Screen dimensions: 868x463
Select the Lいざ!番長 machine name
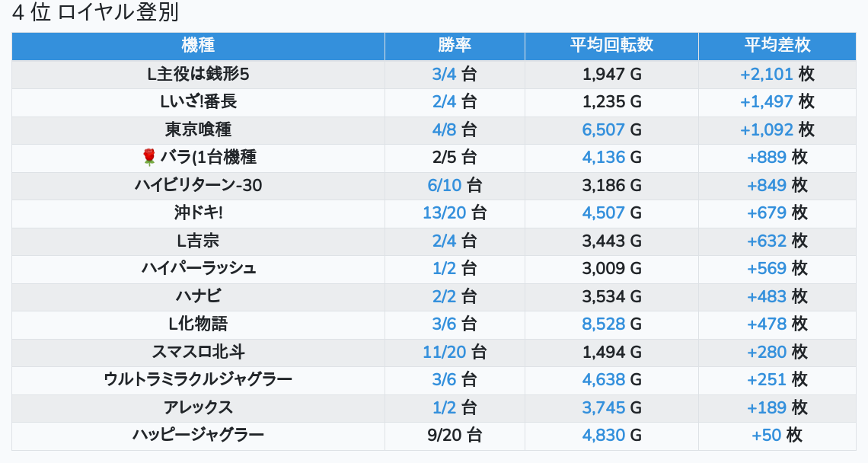[x=198, y=102]
